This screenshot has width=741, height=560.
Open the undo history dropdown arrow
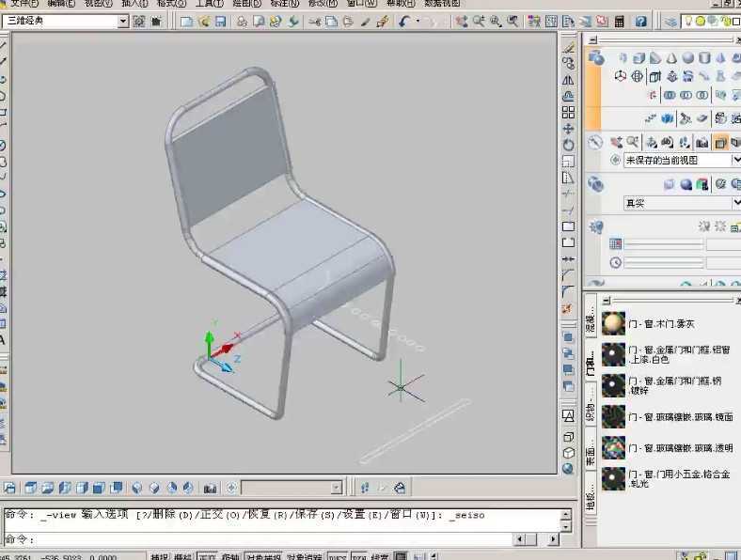[418, 22]
